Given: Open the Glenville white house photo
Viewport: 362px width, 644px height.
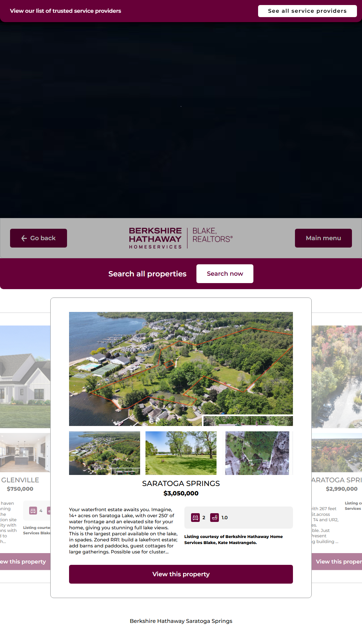Looking at the screenshot, I should click(25, 377).
